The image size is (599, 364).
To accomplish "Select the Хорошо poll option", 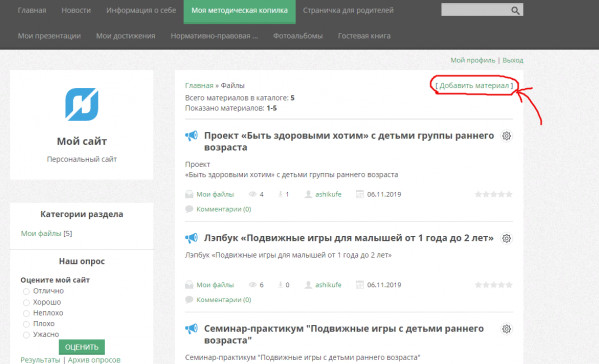I will click(26, 303).
